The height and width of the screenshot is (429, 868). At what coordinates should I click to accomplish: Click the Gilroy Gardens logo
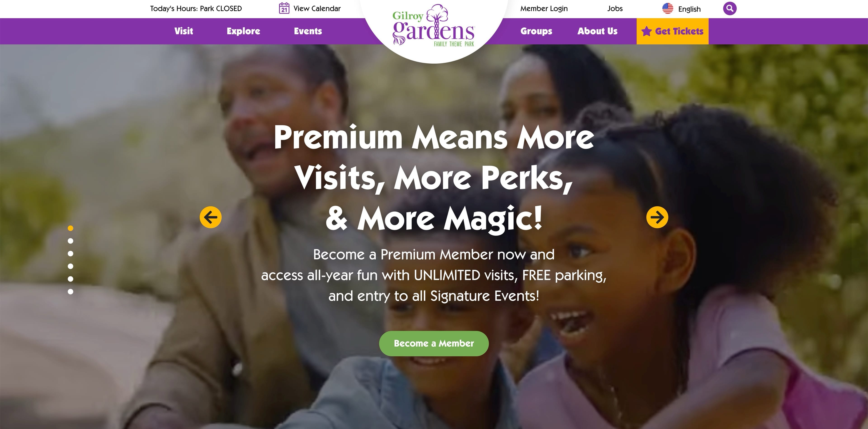(434, 26)
